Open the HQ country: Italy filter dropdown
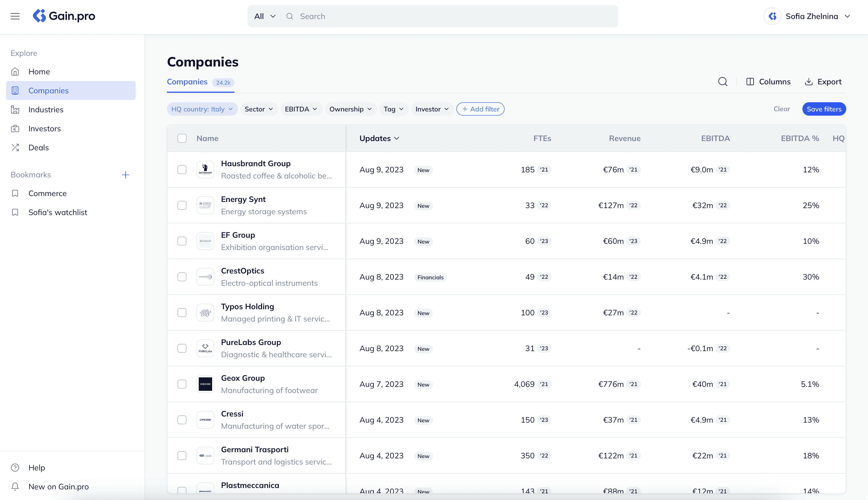Screen dimensions: 868x500 tap(202, 109)
